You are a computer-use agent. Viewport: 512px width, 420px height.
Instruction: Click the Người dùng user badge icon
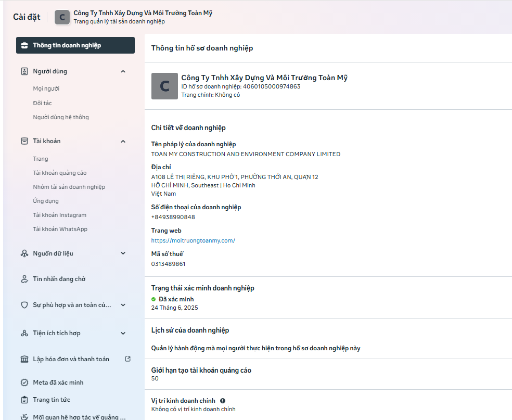pyautogui.click(x=24, y=71)
